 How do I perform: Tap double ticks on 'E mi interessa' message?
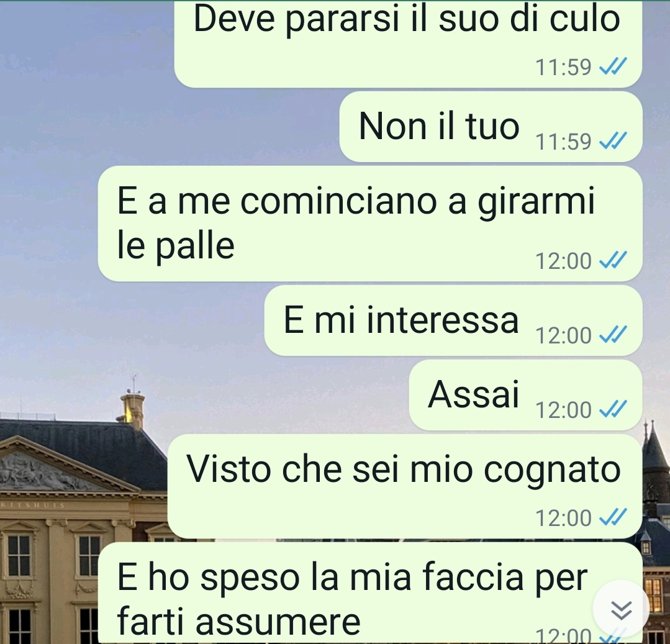coord(613,334)
